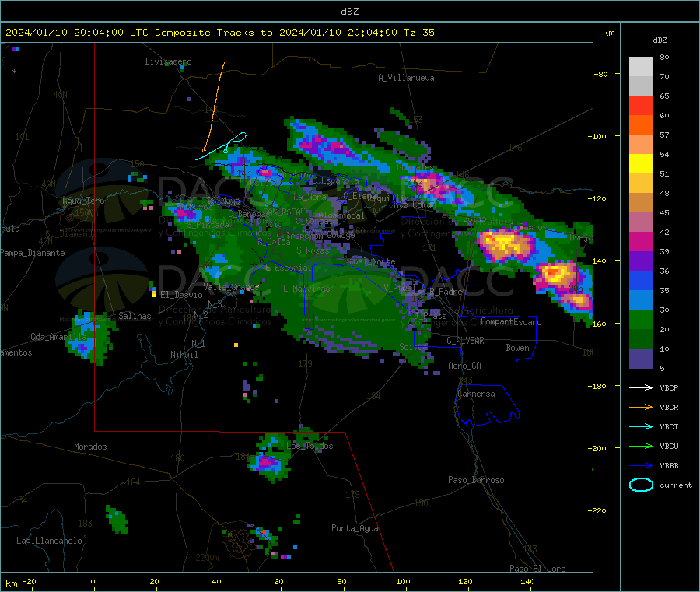Select the 39–42 dBZ magenta swatch
This screenshot has width=700, height=592.
[641, 242]
